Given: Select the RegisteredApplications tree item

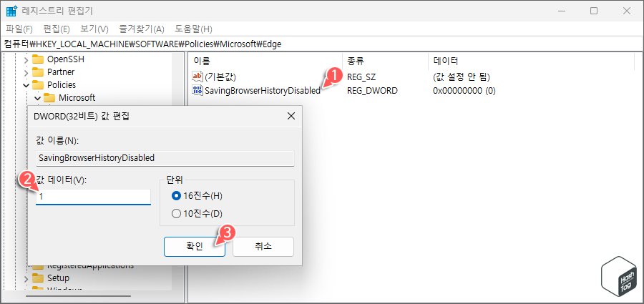Looking at the screenshot, I should tap(90, 266).
